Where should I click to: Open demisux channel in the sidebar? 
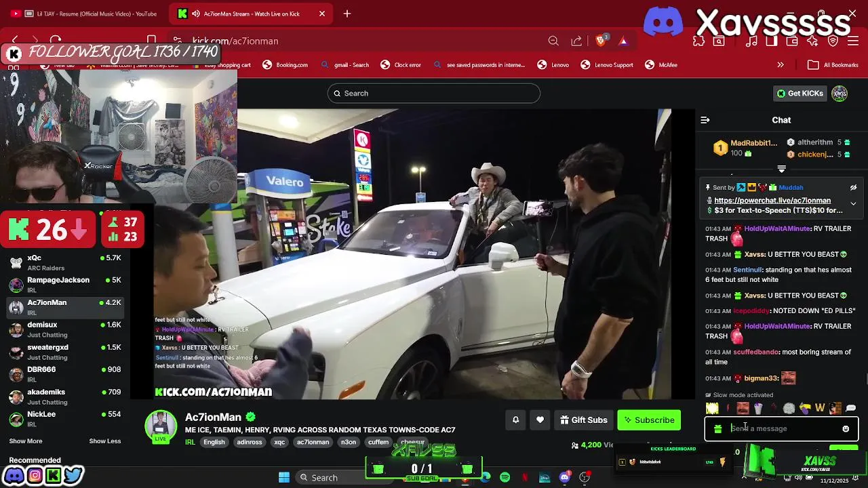65,329
